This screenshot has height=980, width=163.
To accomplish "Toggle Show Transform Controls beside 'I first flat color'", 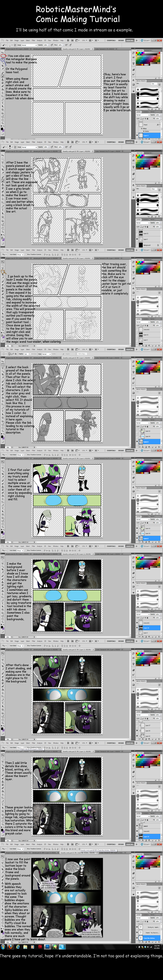I will (x=26, y=455).
